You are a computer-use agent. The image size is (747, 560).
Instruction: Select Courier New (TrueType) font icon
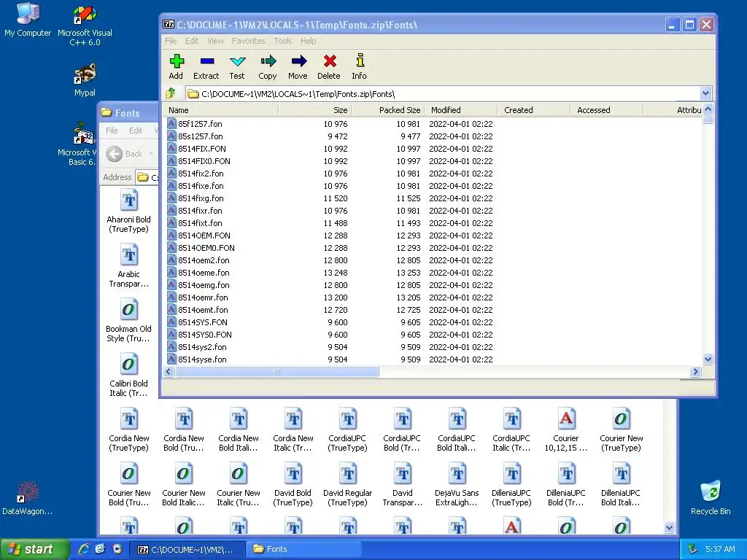(x=622, y=430)
